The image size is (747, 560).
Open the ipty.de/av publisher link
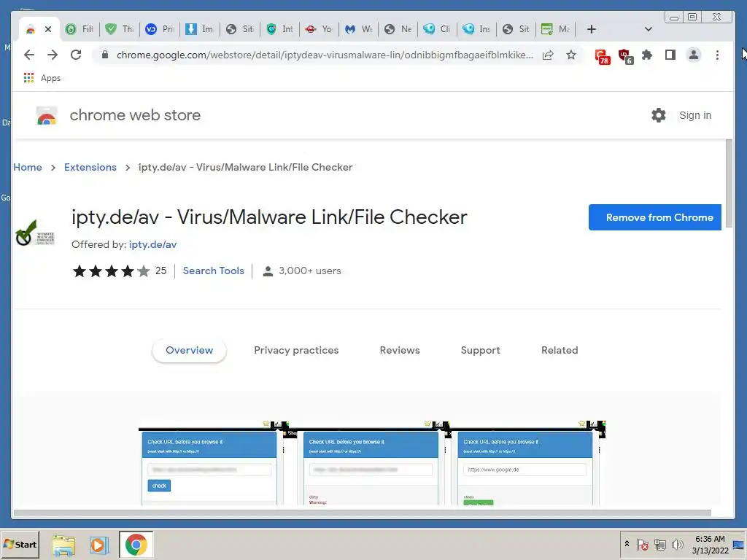point(152,244)
